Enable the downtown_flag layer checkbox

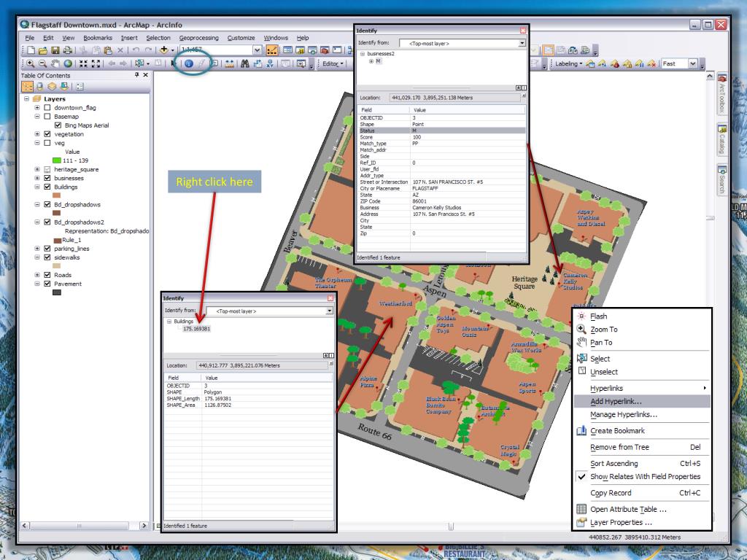pyautogui.click(x=47, y=108)
